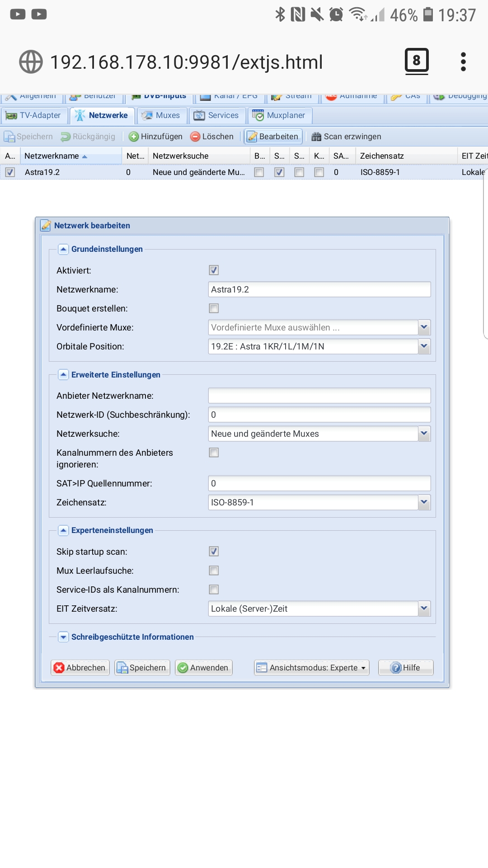Toggle the enabled checkbox in Astra19.2 grid row
Viewport: 488px width, 868px height.
pyautogui.click(x=10, y=172)
